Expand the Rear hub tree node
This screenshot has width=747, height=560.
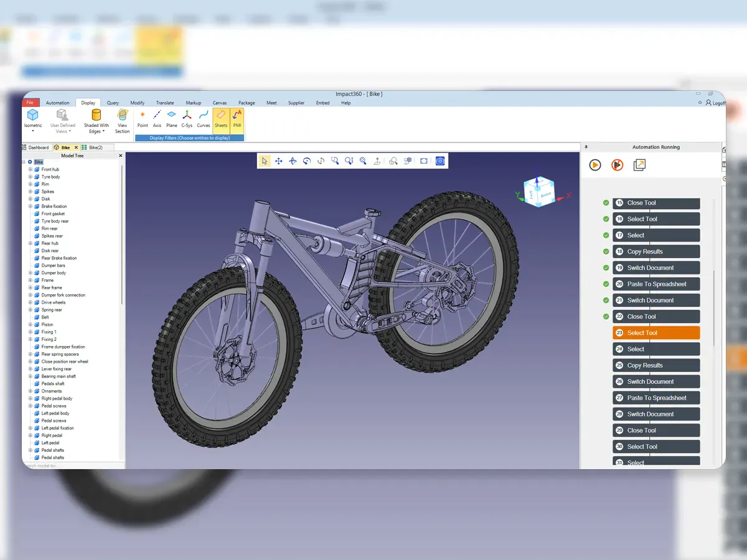coord(30,243)
